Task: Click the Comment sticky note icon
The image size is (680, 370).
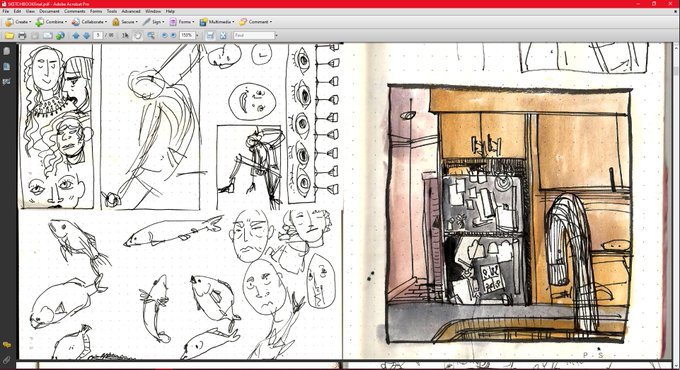Action: [243, 22]
